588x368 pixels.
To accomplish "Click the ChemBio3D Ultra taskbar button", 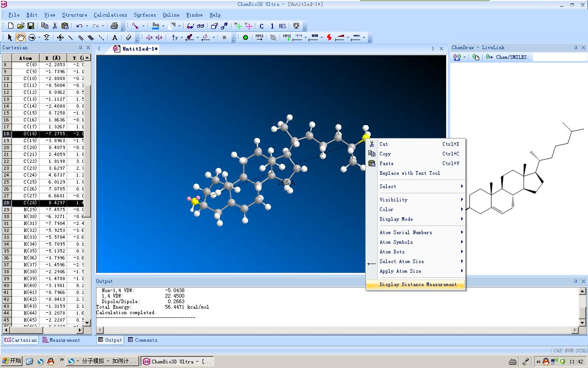I will 177,361.
